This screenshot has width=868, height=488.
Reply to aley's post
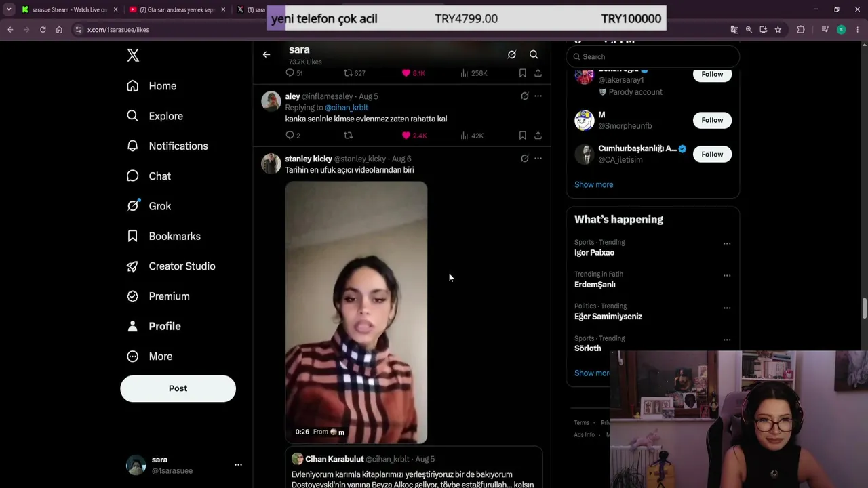pyautogui.click(x=292, y=136)
